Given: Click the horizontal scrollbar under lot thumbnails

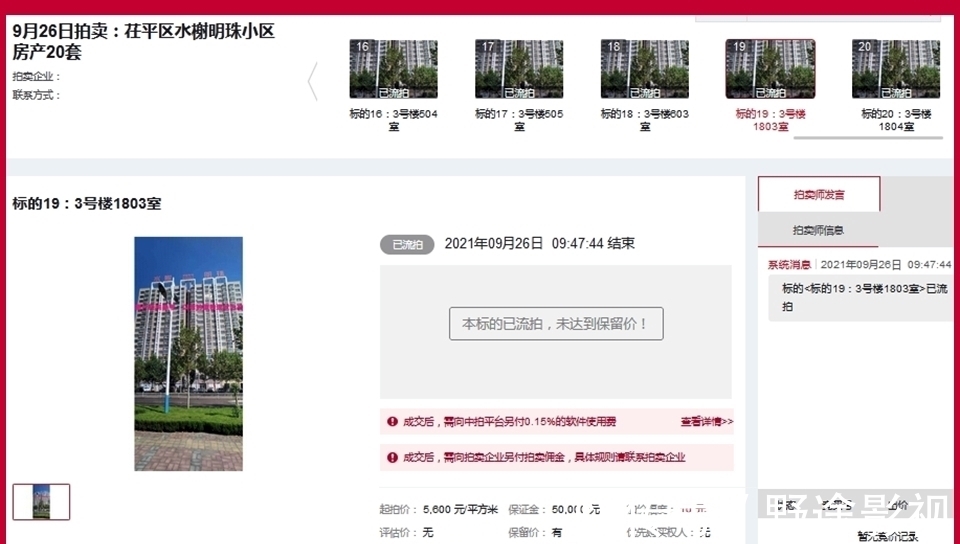Looking at the screenshot, I should [x=868, y=138].
